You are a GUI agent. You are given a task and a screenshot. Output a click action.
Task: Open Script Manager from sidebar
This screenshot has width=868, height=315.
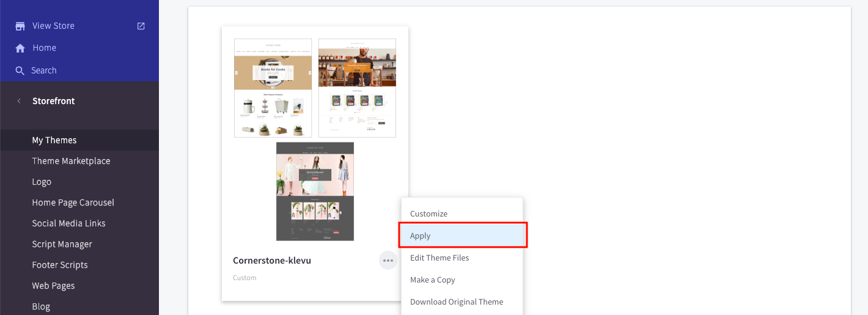pyautogui.click(x=62, y=244)
